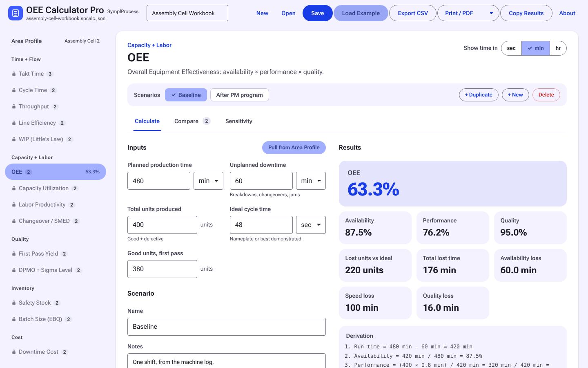The height and width of the screenshot is (368, 588).
Task: Click the lock icon beside Line Efficiency
Action: tap(14, 123)
